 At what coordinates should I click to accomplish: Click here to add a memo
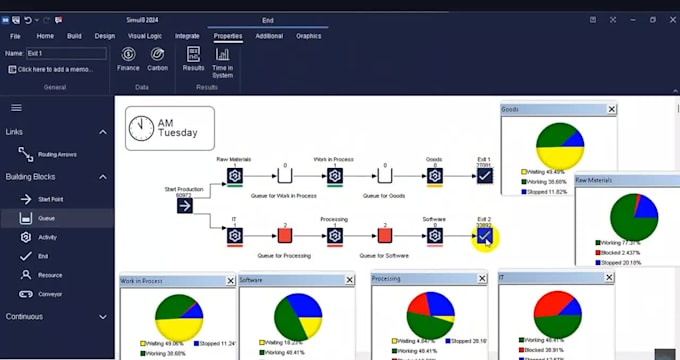(51, 69)
